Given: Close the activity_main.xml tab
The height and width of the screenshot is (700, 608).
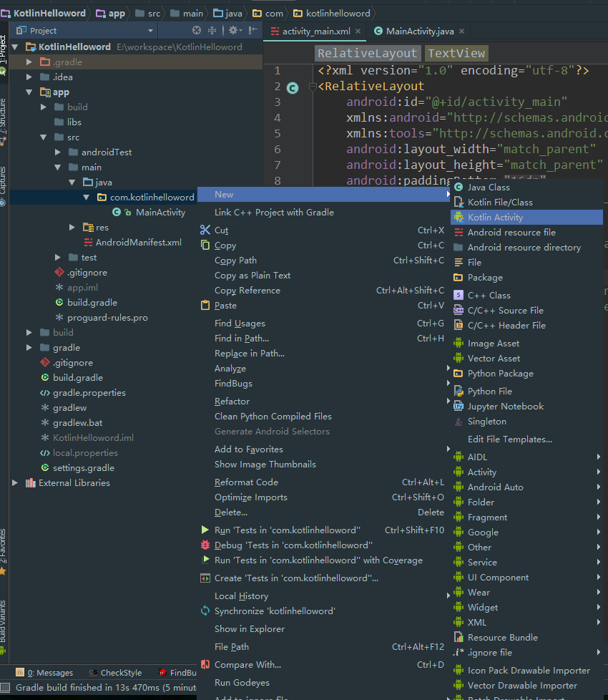Looking at the screenshot, I should pyautogui.click(x=358, y=31).
